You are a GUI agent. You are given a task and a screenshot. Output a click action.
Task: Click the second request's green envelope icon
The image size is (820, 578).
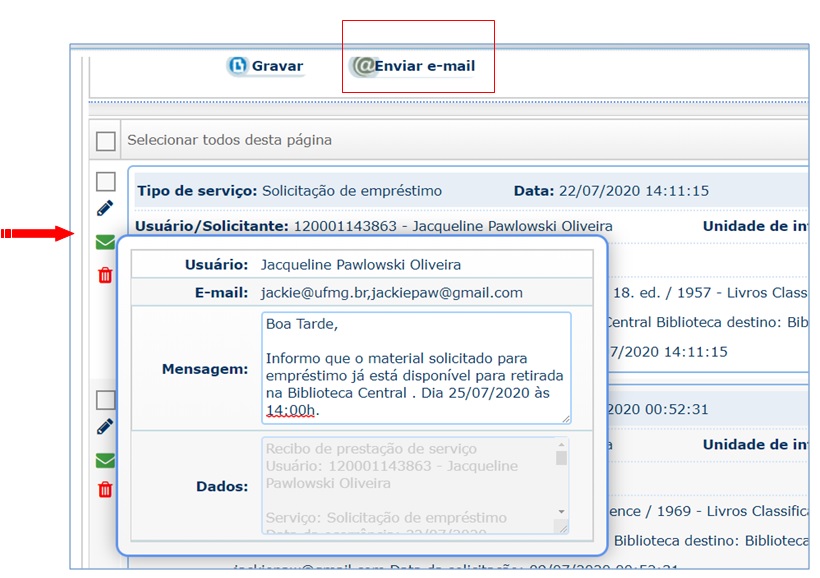click(105, 461)
